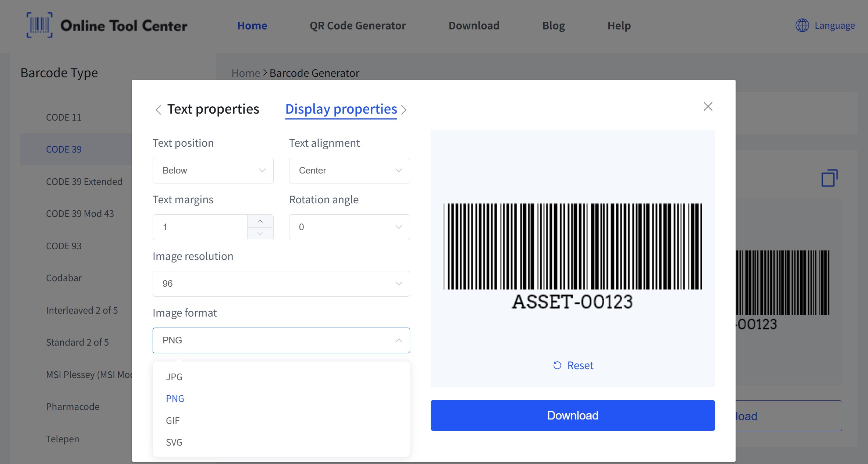Open the Text alignment dropdown
This screenshot has width=868, height=464.
(349, 171)
